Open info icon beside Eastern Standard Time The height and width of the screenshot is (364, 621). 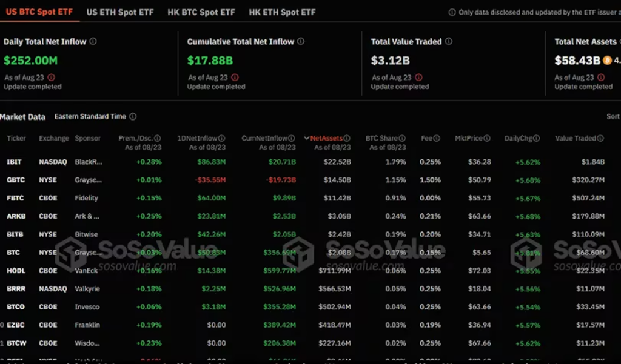tap(133, 116)
